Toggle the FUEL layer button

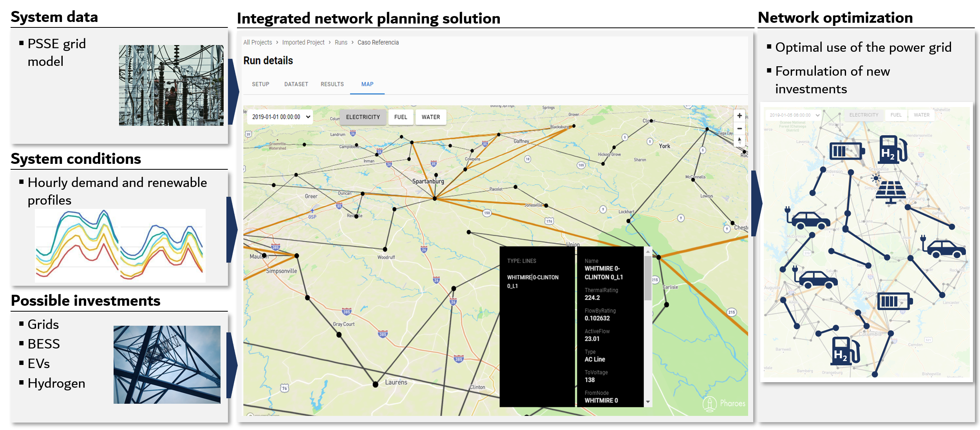click(x=400, y=117)
